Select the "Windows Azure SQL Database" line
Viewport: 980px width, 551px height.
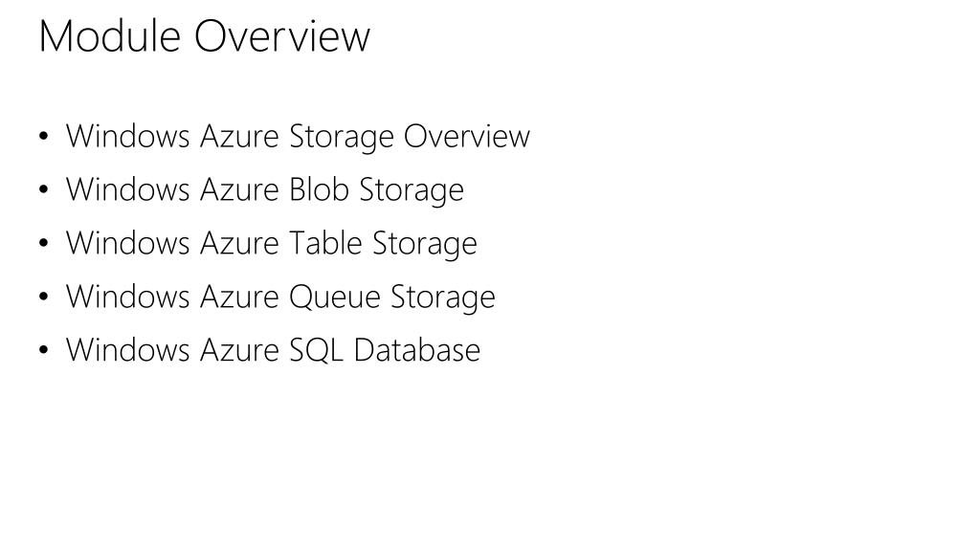click(x=273, y=351)
